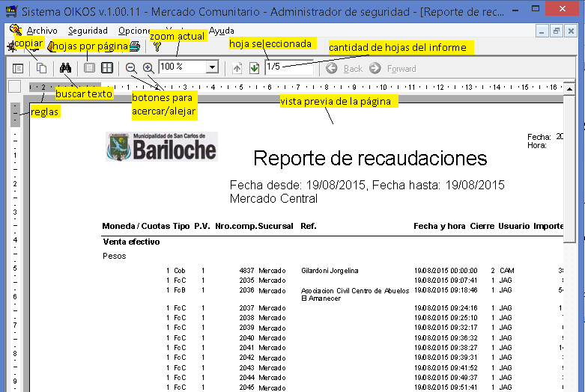Open the binoculars text search tool
The height and width of the screenshot is (392, 585).
(65, 68)
